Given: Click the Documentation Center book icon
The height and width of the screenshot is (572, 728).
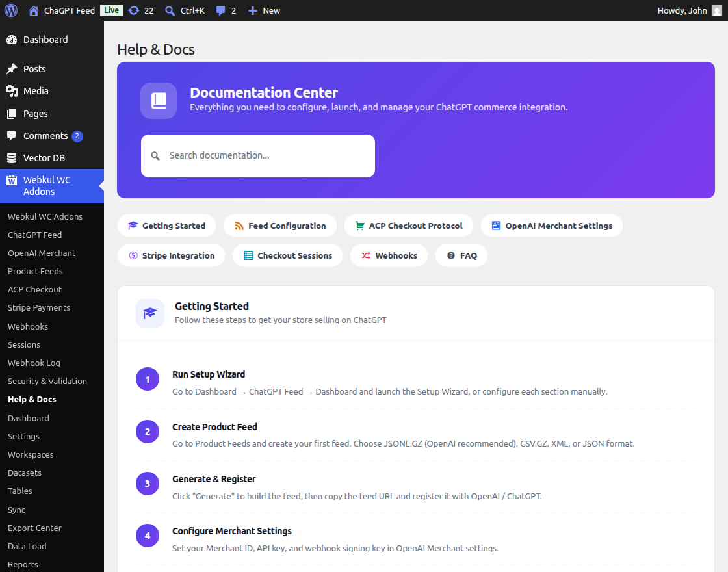Looking at the screenshot, I should pyautogui.click(x=159, y=101).
